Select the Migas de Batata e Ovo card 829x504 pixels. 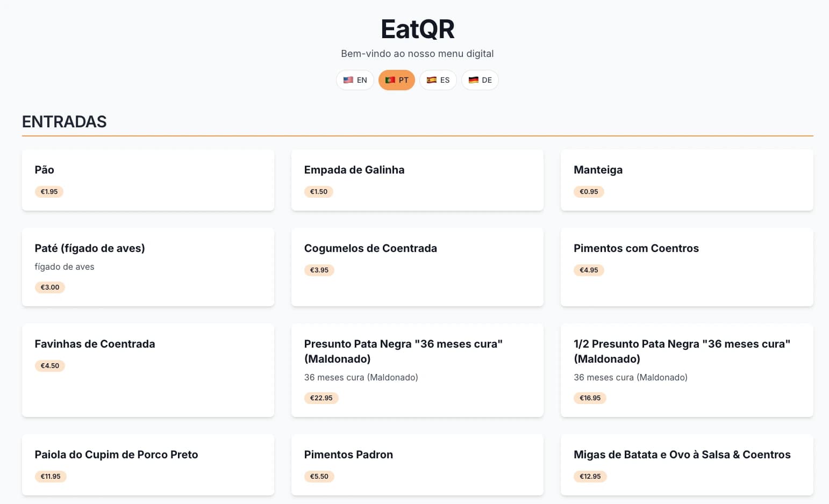687,465
